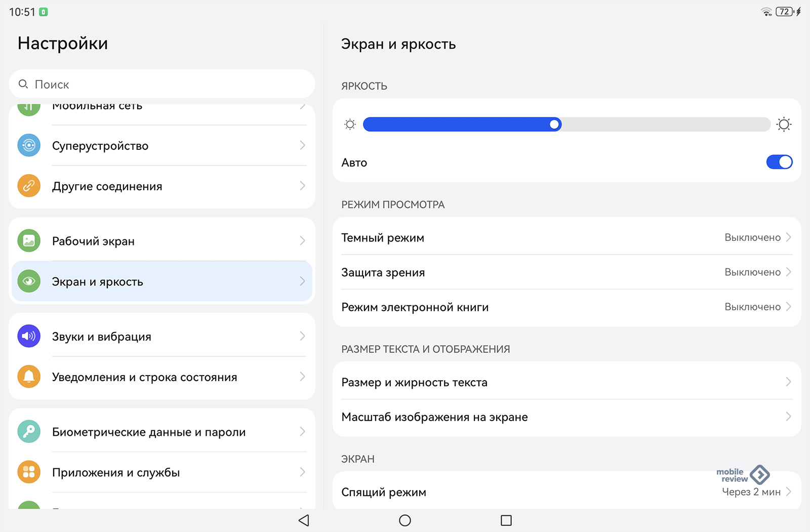Tap the purple Звуки и вибрация speaker icon

(x=29, y=336)
